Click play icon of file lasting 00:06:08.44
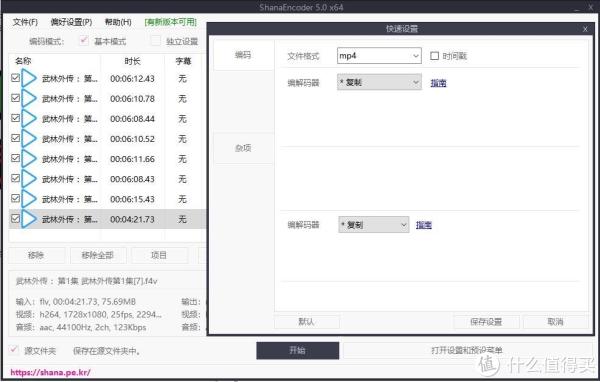The image size is (600, 382). pos(29,119)
